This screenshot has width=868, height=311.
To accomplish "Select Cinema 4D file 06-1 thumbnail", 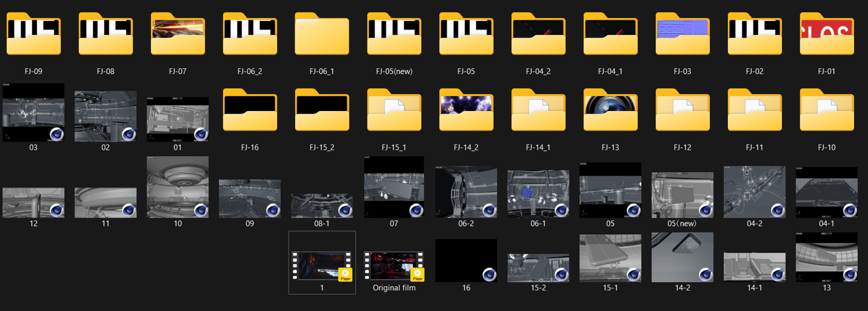I will 538,194.
